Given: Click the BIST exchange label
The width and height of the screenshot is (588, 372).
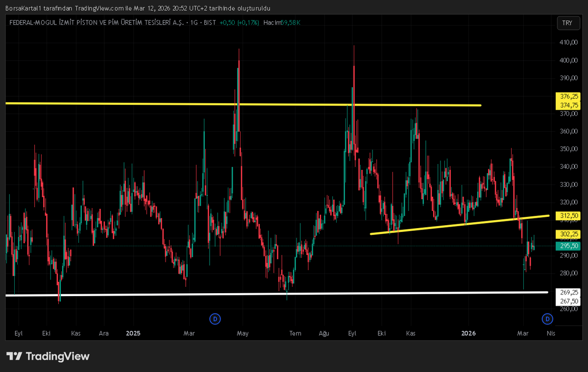Looking at the screenshot, I should [210, 23].
